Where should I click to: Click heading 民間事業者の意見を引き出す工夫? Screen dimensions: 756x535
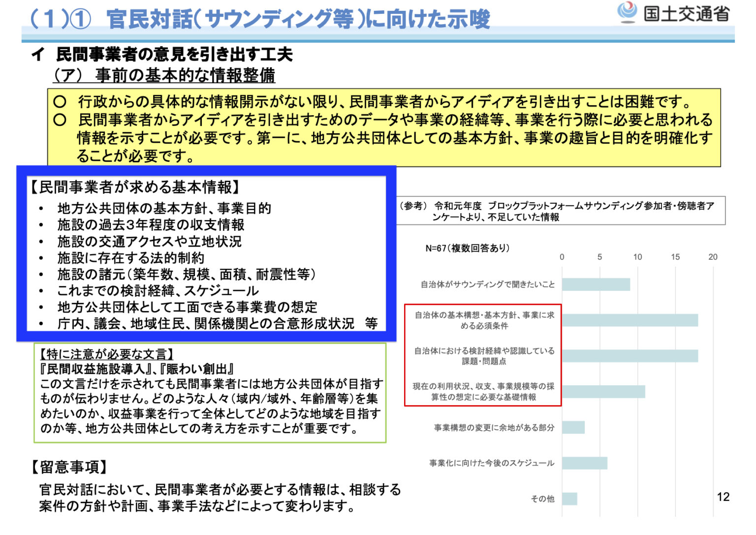click(x=174, y=54)
